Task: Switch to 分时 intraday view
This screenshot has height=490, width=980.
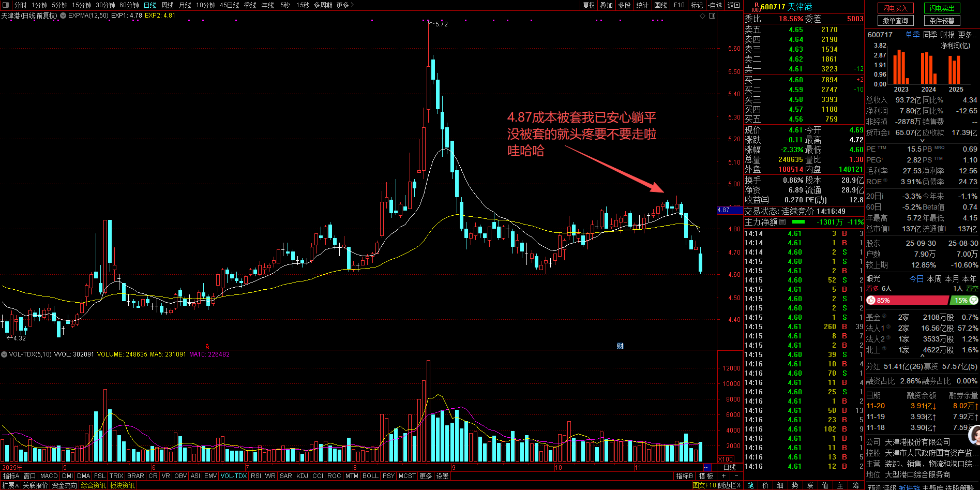Action: coord(20,5)
